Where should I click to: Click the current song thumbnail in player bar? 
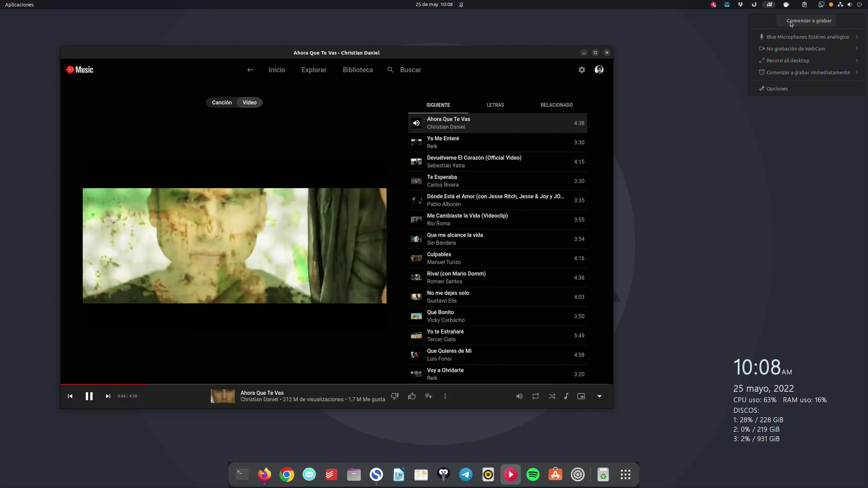pyautogui.click(x=223, y=396)
